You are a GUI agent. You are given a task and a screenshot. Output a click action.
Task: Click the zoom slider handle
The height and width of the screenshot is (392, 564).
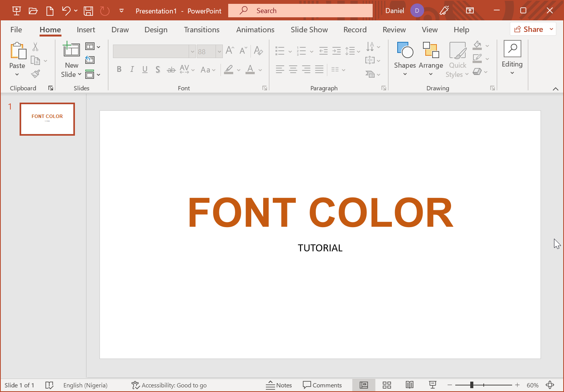pos(471,385)
